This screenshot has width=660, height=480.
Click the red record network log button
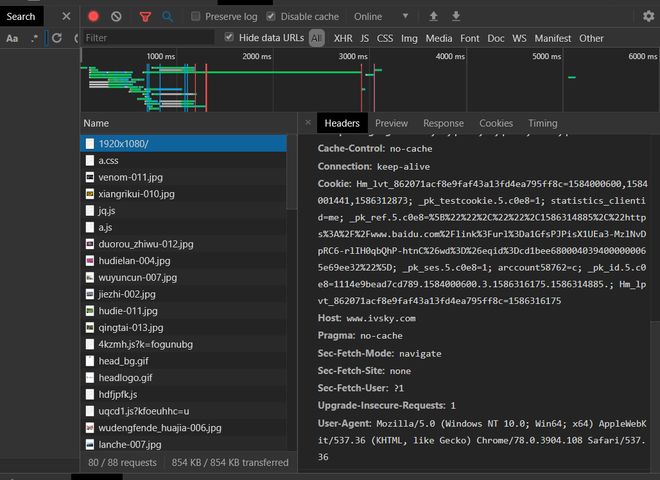[93, 16]
